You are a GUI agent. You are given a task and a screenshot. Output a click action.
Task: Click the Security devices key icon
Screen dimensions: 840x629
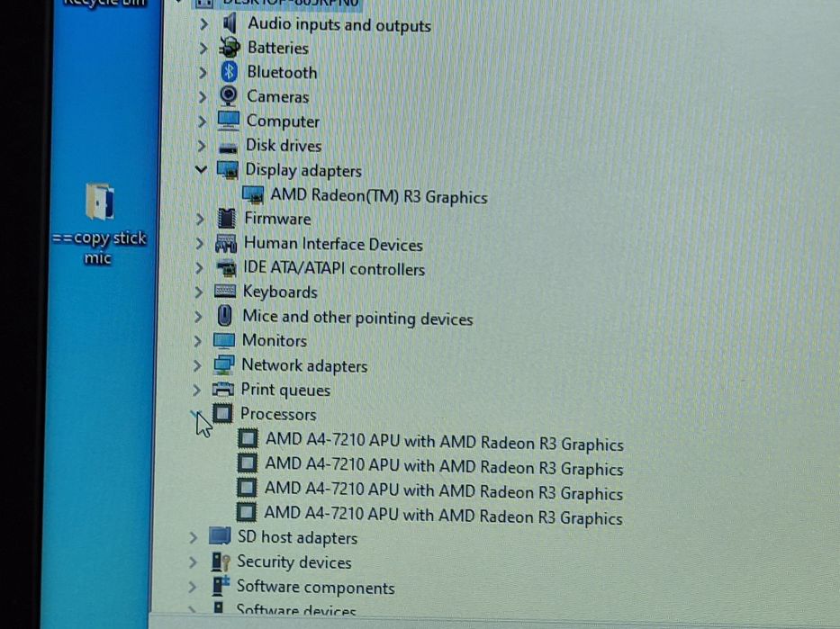(221, 561)
